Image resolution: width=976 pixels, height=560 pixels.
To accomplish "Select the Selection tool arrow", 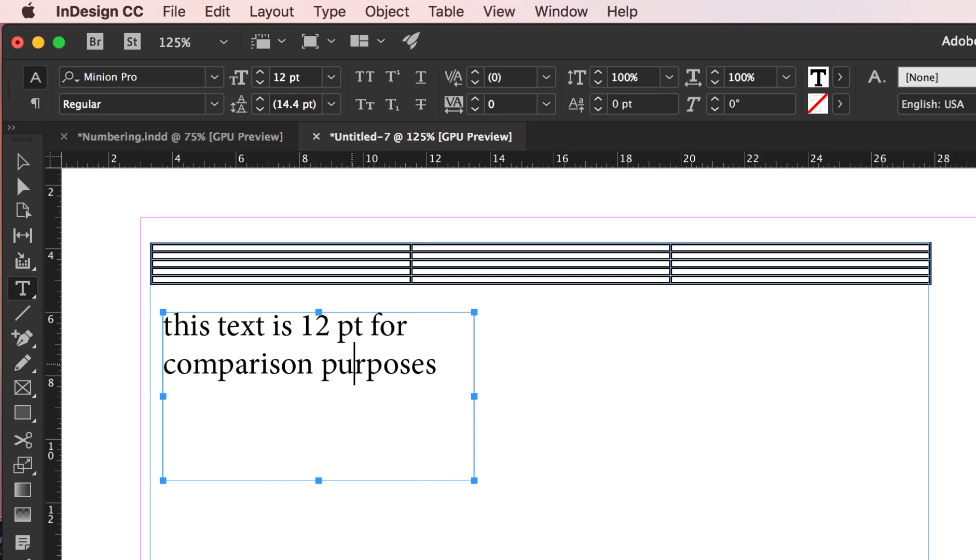I will coord(23,162).
